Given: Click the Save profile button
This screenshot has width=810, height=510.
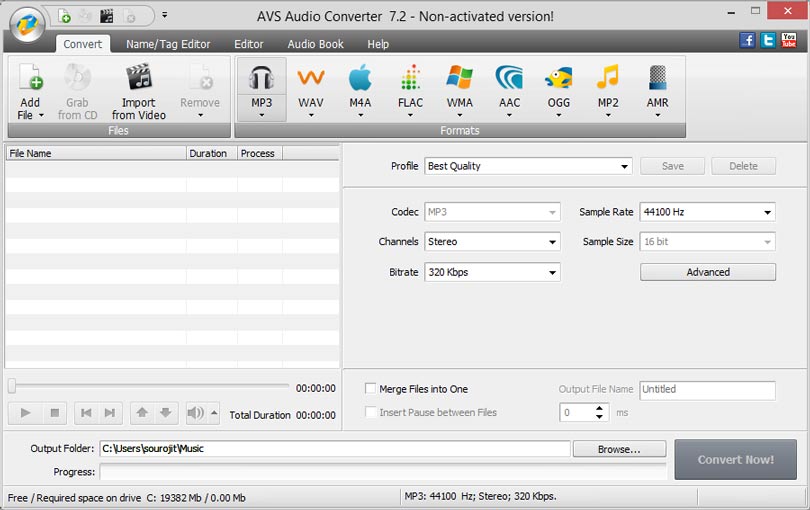Looking at the screenshot, I should click(x=673, y=166).
